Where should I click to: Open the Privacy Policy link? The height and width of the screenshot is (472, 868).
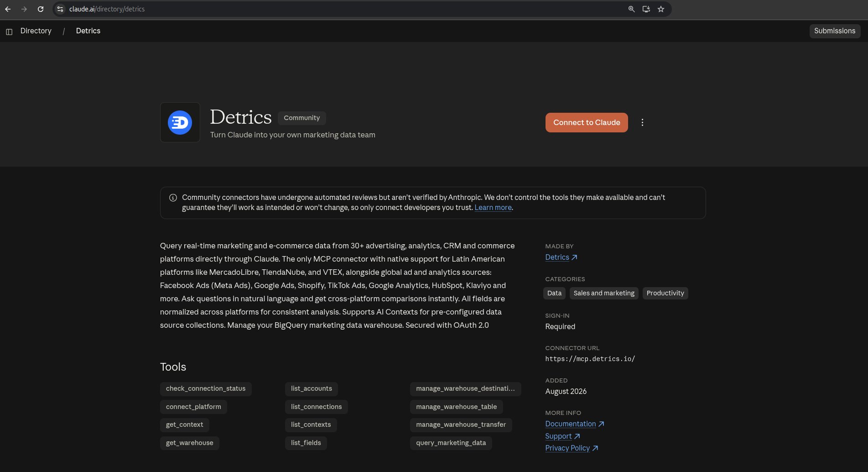click(572, 448)
